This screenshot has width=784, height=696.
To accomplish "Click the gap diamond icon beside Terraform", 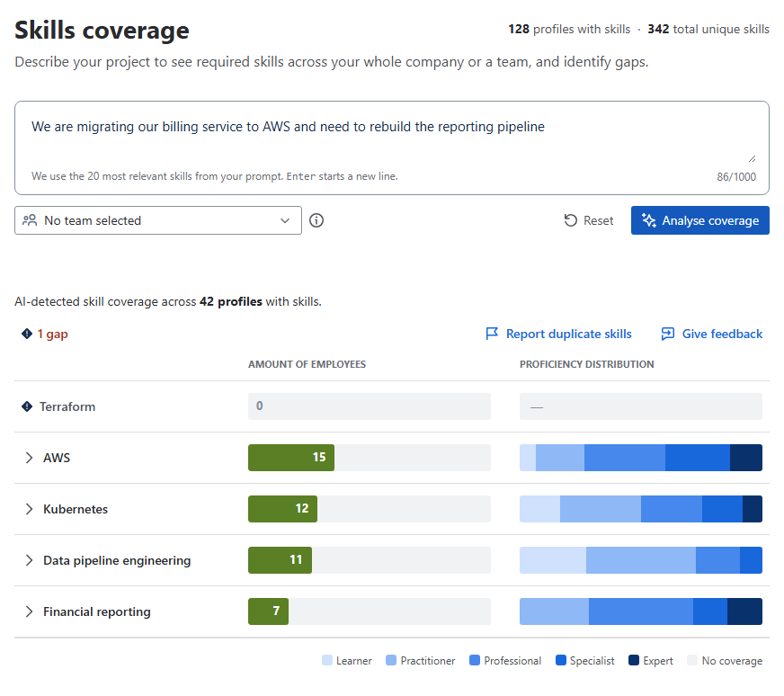I will pos(27,406).
